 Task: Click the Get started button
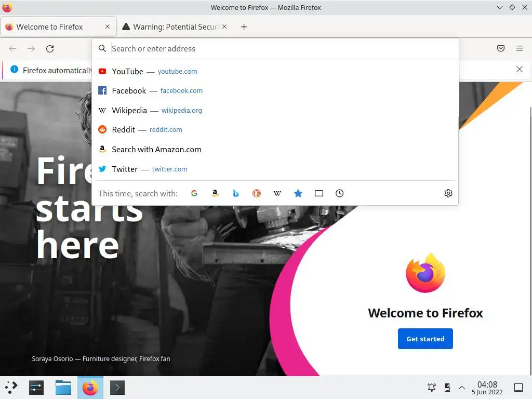(425, 339)
